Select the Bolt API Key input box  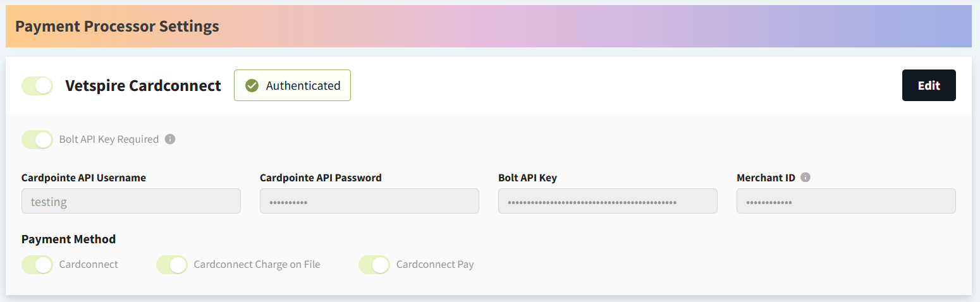click(x=608, y=201)
